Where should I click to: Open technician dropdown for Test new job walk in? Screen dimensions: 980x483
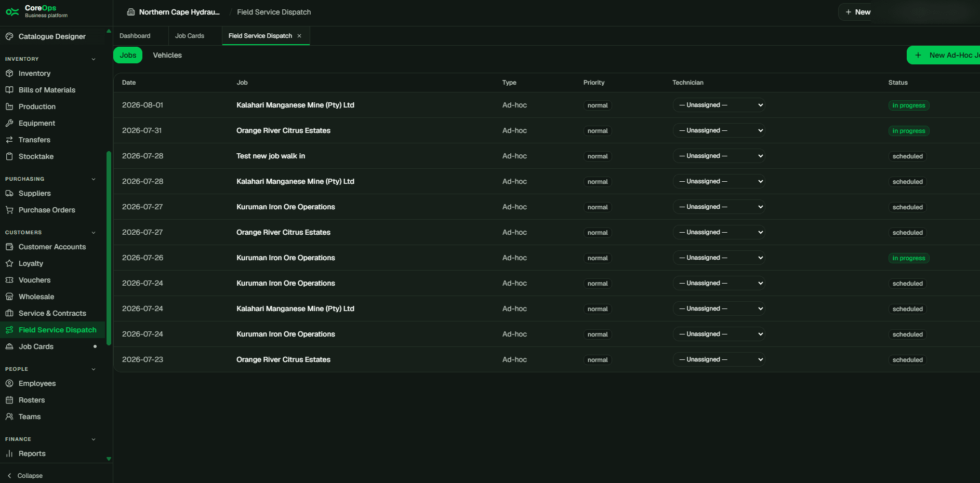[719, 156]
